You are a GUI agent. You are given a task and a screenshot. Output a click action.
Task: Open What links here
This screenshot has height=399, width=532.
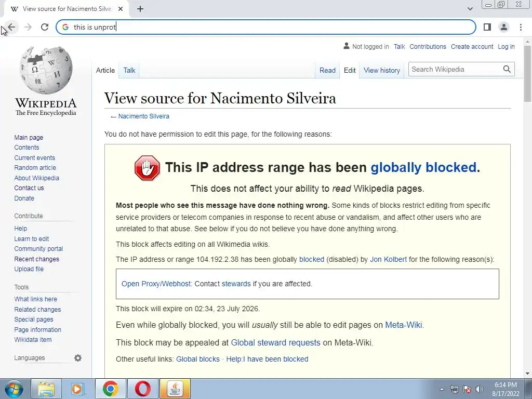click(x=36, y=299)
